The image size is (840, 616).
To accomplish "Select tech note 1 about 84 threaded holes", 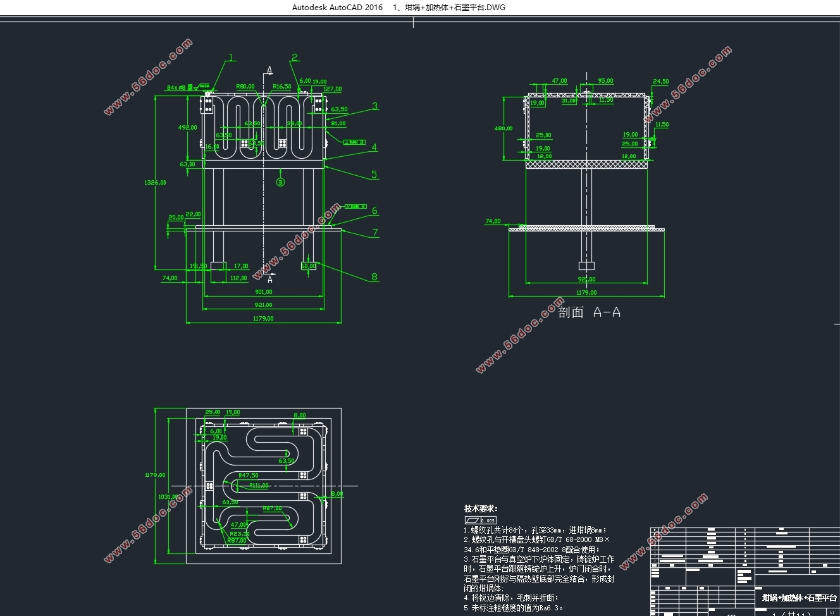I will [x=535, y=530].
